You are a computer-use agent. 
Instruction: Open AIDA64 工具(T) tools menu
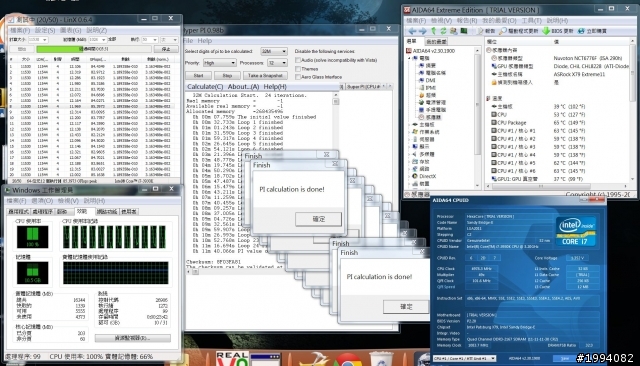(x=531, y=20)
